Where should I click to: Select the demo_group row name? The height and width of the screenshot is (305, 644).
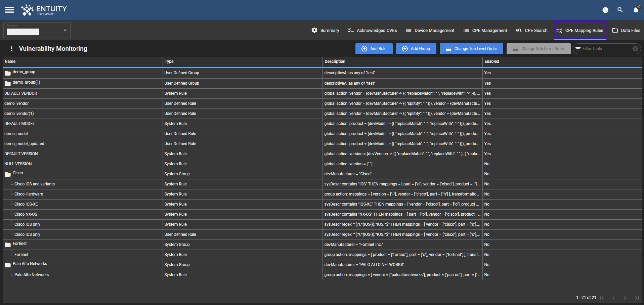[x=24, y=72]
